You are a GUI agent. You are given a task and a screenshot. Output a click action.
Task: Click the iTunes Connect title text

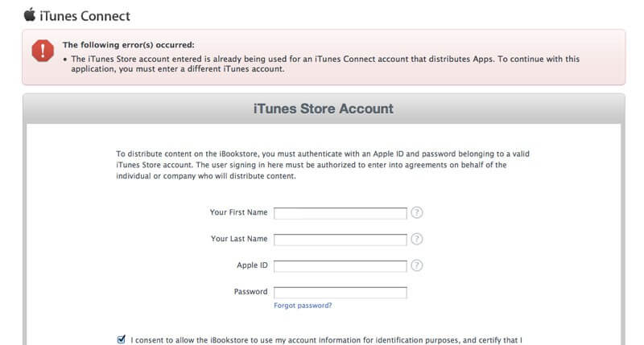(x=85, y=16)
